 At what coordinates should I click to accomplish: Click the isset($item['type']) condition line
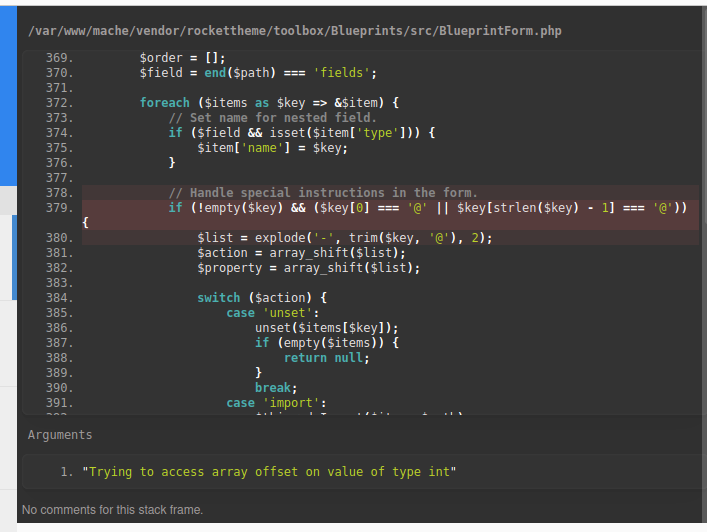point(302,133)
